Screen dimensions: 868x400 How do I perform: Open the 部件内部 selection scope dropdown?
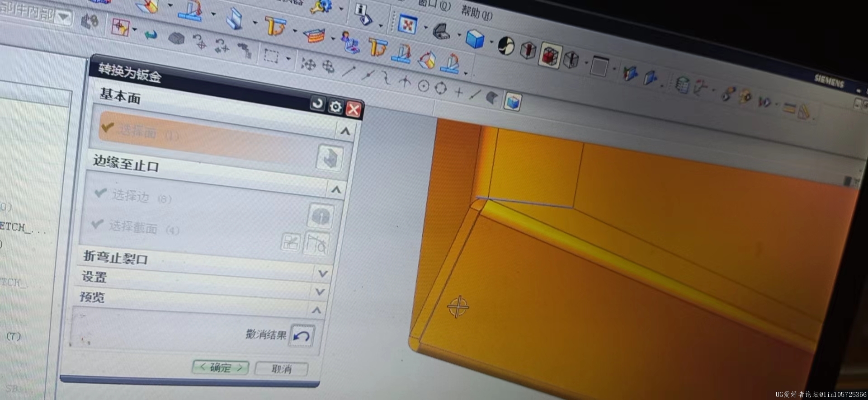coord(64,18)
